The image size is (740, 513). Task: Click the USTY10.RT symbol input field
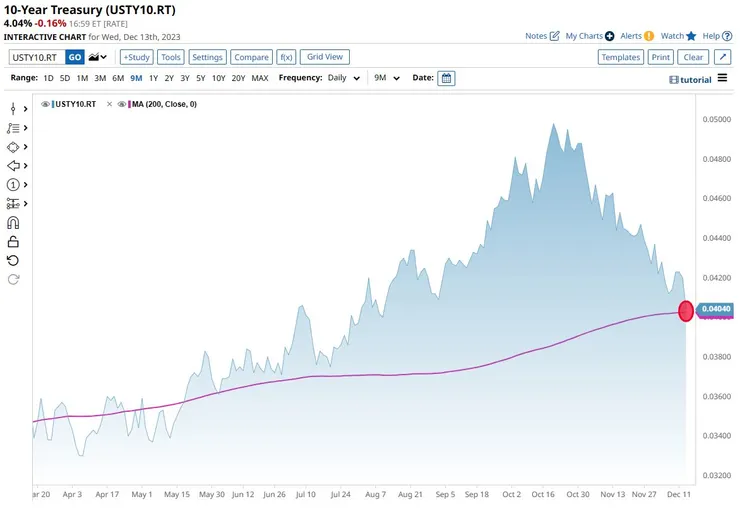[37, 57]
